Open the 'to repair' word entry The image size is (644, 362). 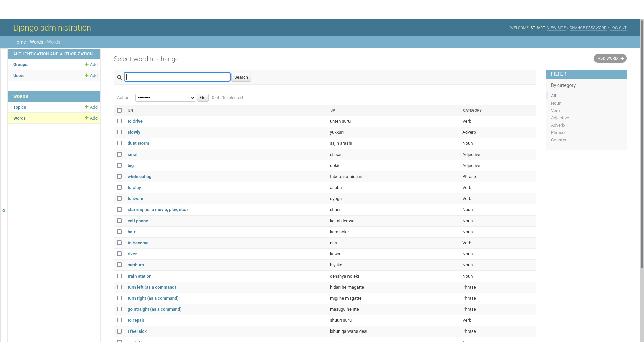[136, 320]
